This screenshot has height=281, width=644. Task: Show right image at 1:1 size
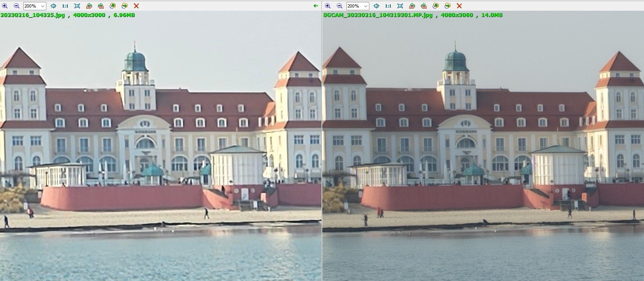(388, 6)
